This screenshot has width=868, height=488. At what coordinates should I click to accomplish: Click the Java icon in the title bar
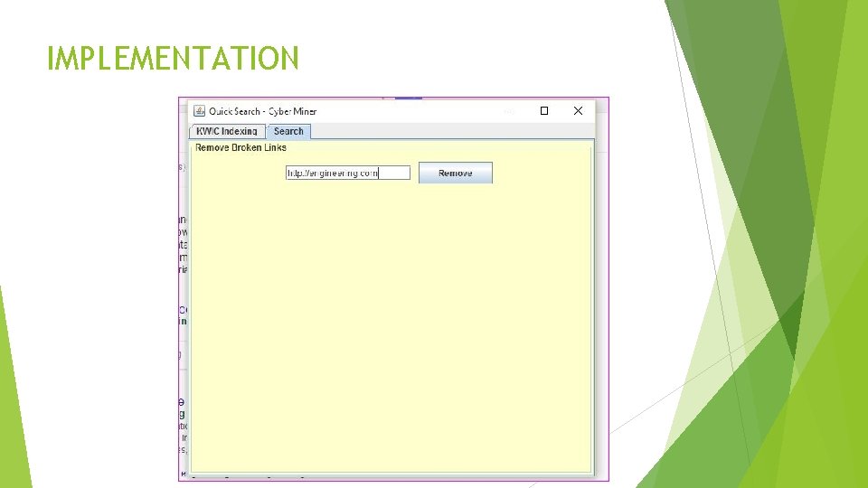point(199,111)
